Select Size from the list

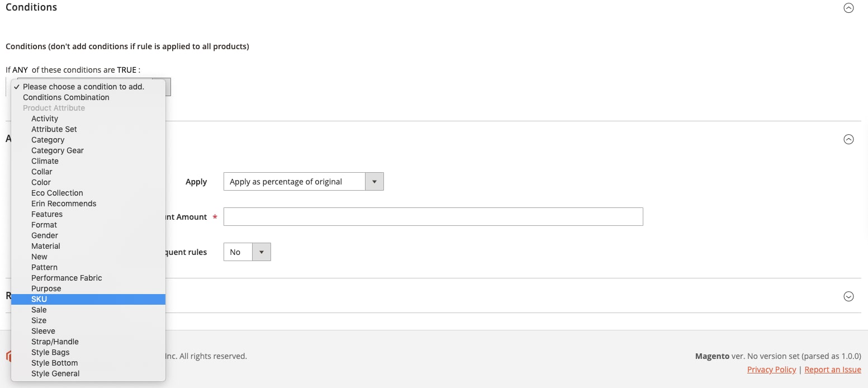click(88, 320)
